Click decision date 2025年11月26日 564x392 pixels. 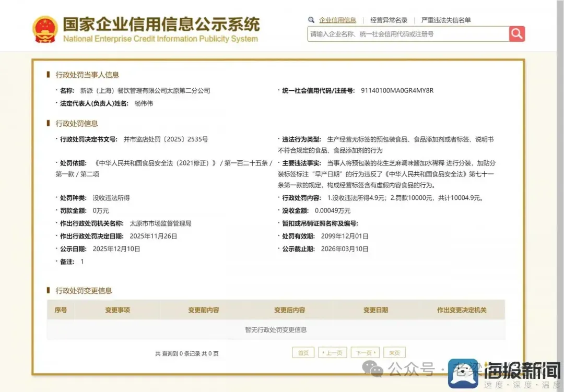tap(153, 236)
